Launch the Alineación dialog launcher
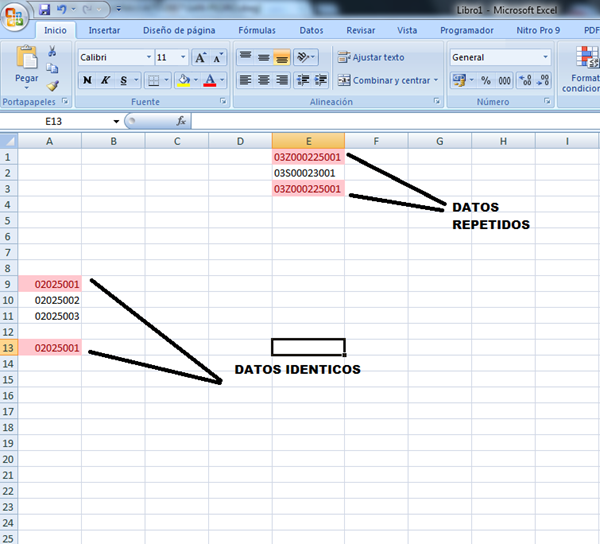 coord(437,101)
